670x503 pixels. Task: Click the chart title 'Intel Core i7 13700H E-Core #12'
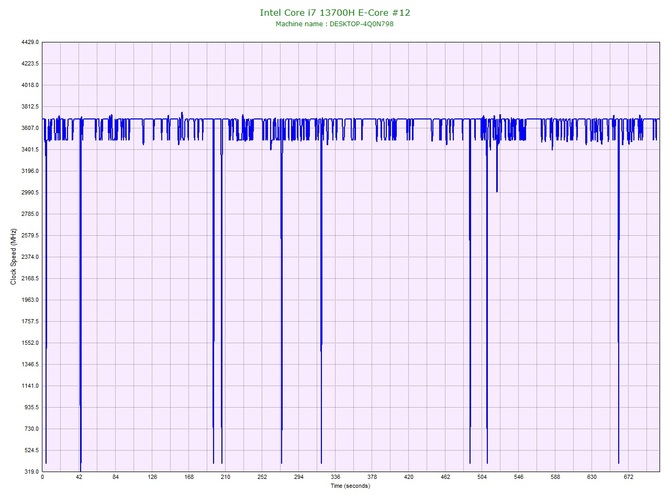[335, 12]
